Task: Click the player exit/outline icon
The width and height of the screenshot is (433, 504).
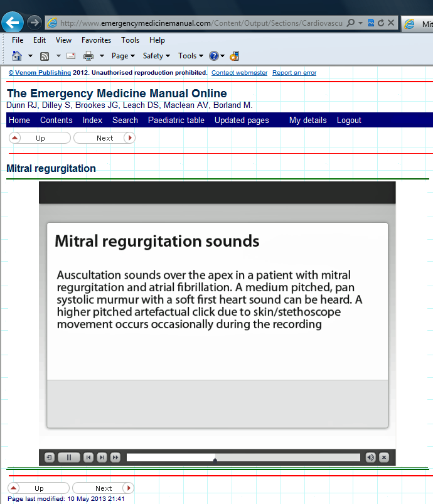Action: 50,457
